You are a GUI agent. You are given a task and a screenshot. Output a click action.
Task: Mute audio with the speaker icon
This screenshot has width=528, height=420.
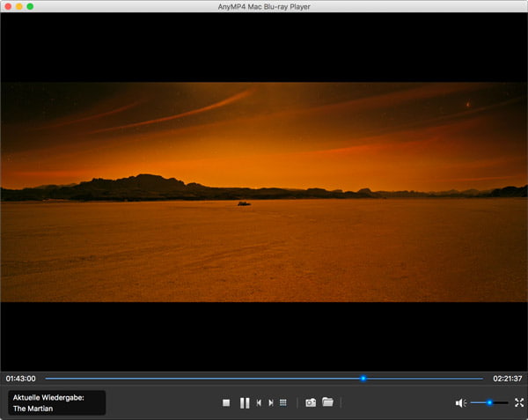460,402
